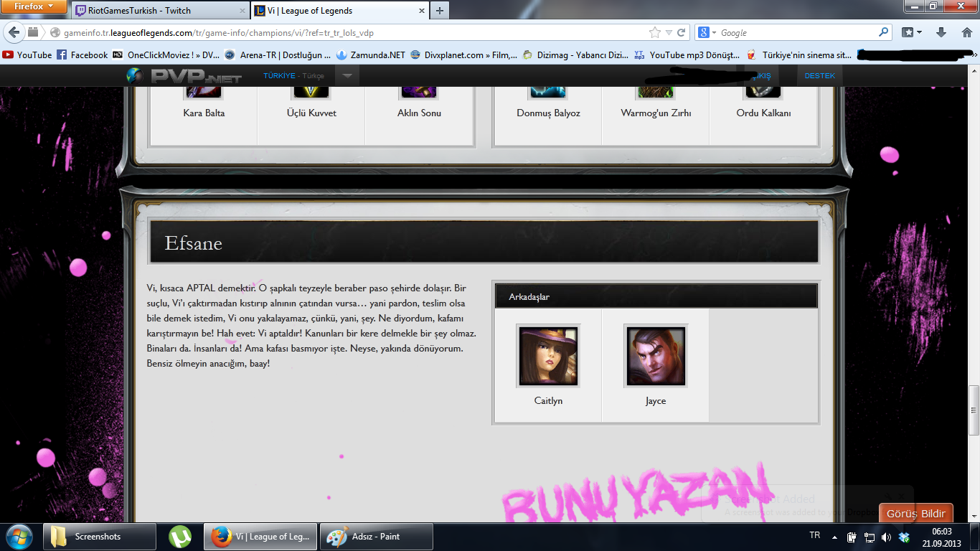This screenshot has height=551, width=980.
Task: Click the volume speaker tray icon
Action: [887, 537]
